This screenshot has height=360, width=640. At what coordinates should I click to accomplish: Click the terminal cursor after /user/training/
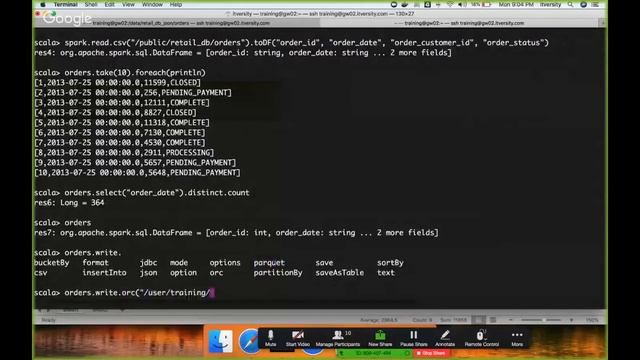coord(212,293)
